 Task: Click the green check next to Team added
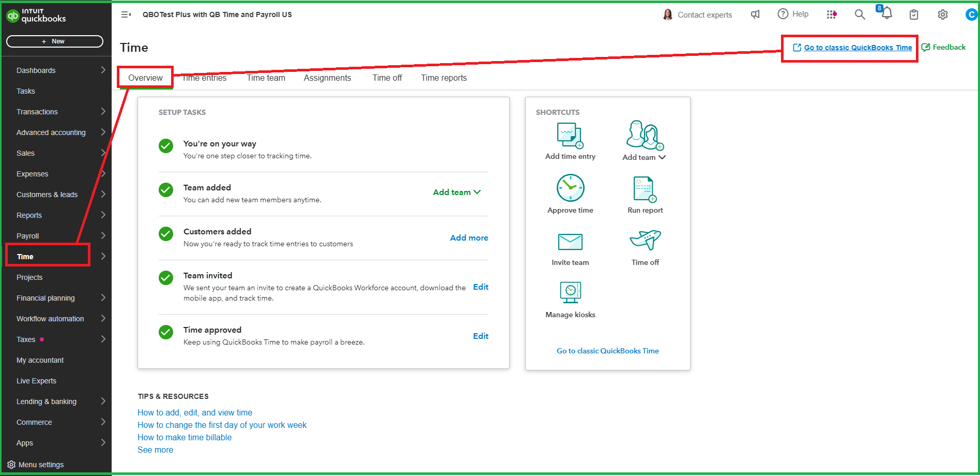click(166, 190)
